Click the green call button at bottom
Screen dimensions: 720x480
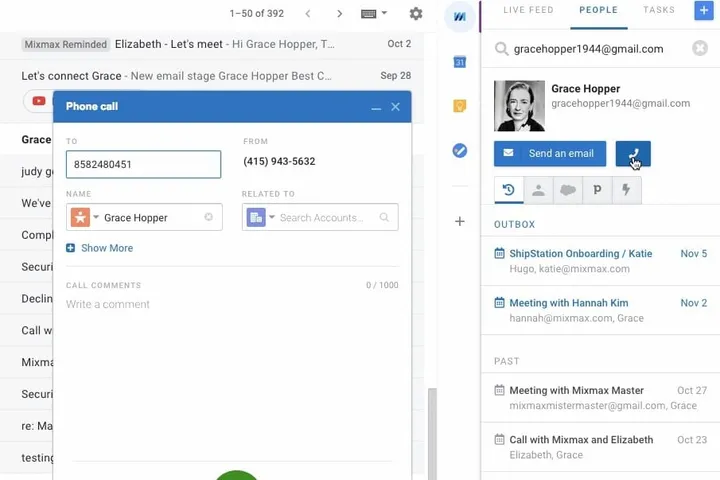[236, 475]
